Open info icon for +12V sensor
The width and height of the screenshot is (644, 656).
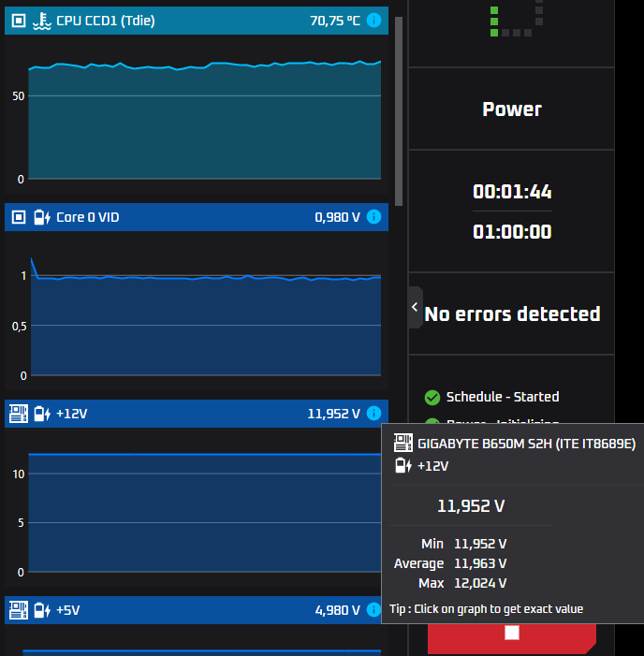(373, 414)
